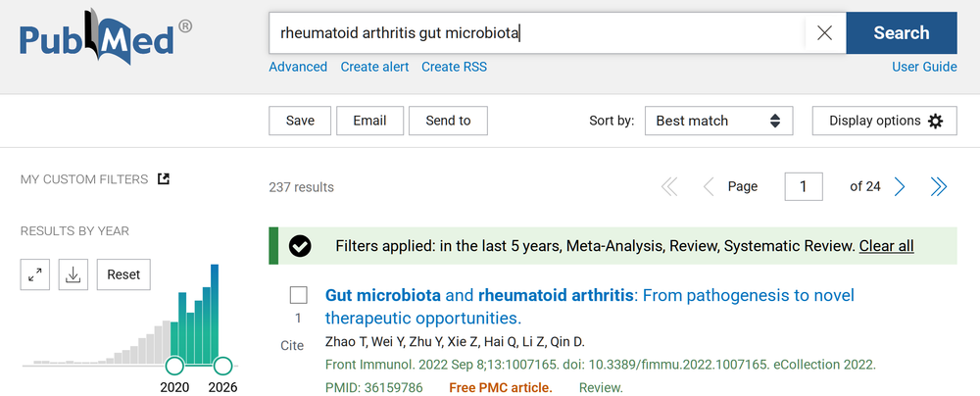The width and height of the screenshot is (980, 396).
Task: Open the Sort by Best match dropdown
Action: pyautogui.click(x=717, y=121)
